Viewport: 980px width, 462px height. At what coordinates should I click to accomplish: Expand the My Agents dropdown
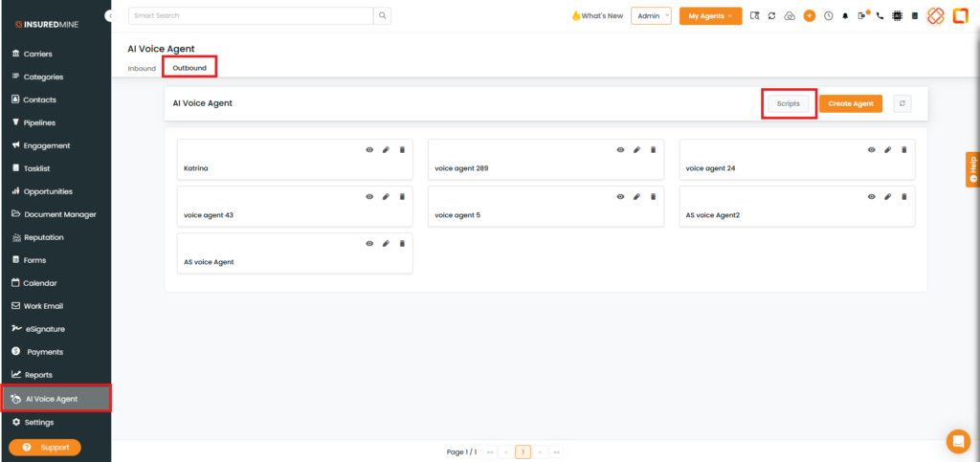tap(710, 16)
